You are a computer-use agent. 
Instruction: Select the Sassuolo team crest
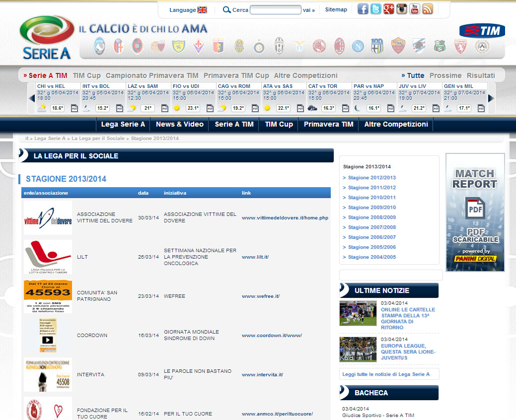coord(440,46)
